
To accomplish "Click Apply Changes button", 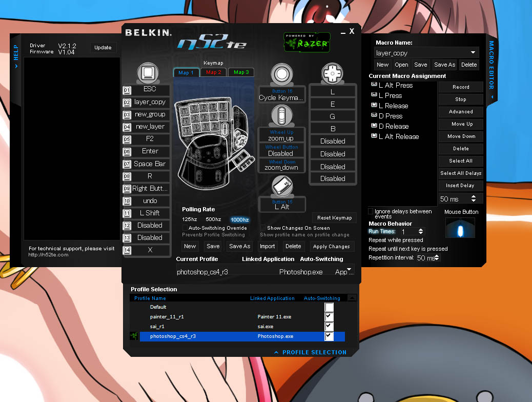I will 332,247.
